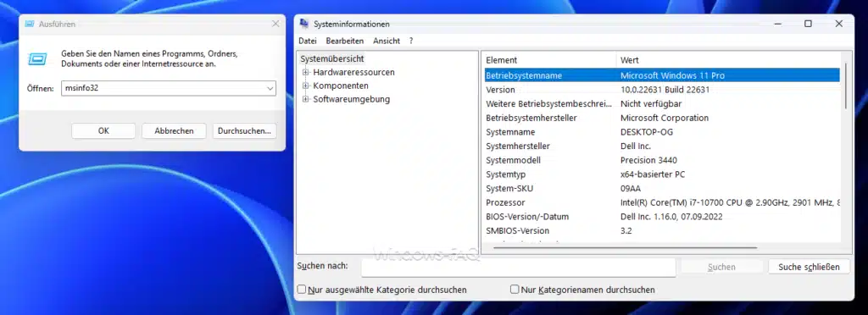Select the Systemtyp row
868x315 pixels.
coord(662,174)
